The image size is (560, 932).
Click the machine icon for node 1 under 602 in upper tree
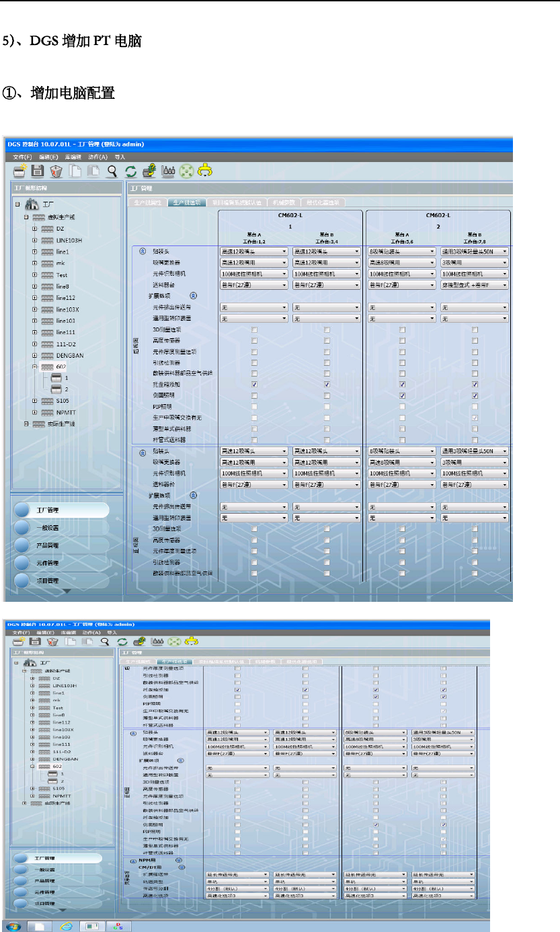pos(57,378)
